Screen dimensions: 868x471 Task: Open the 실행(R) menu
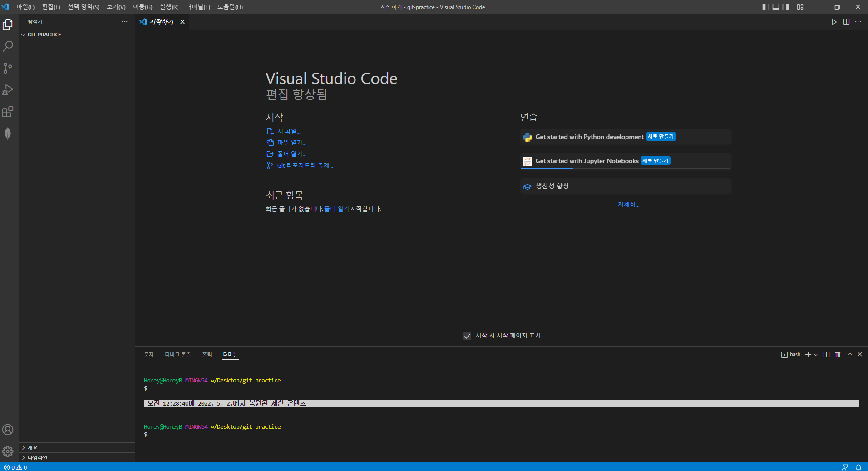point(169,7)
